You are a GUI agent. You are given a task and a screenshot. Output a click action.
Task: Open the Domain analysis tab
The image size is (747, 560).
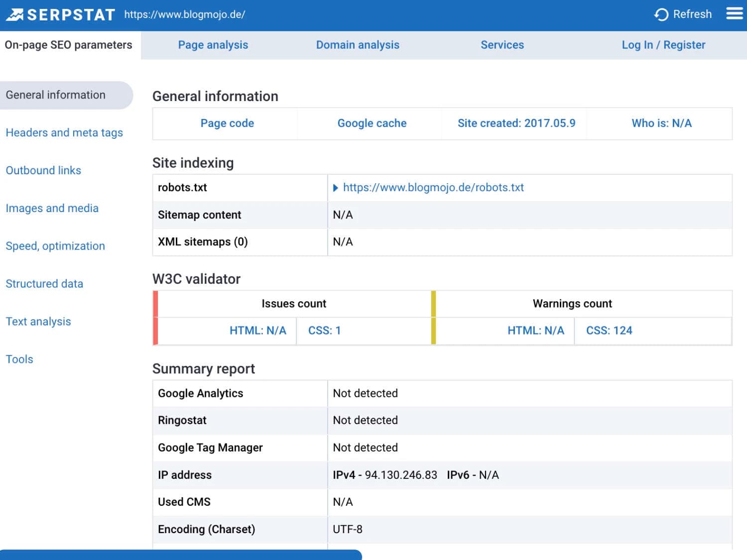tap(358, 45)
